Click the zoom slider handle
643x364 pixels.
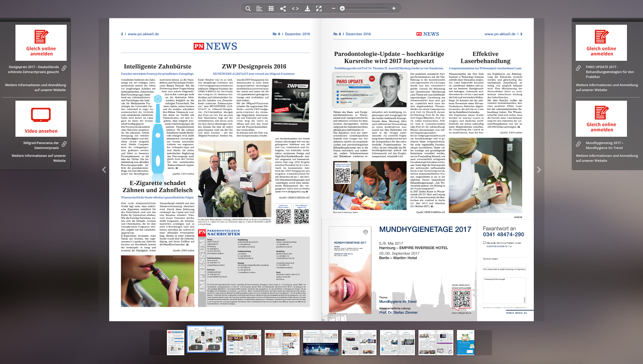tap(342, 8)
